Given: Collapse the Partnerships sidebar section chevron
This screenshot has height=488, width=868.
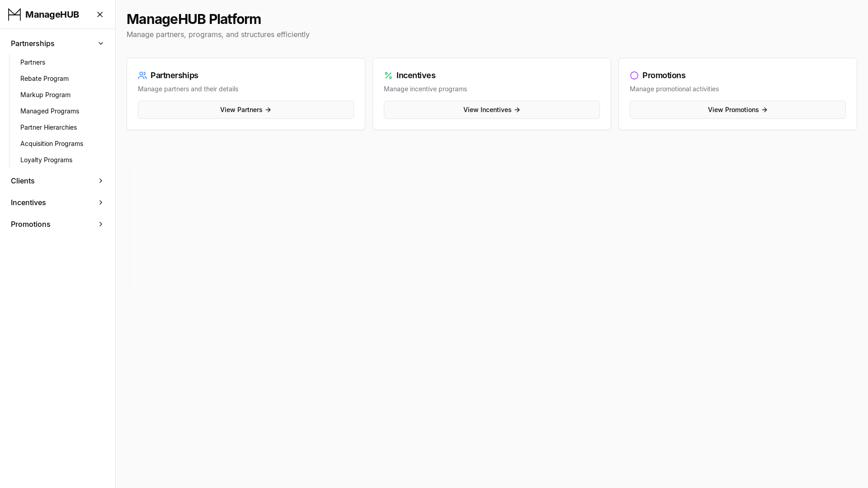Looking at the screenshot, I should pos(101,43).
